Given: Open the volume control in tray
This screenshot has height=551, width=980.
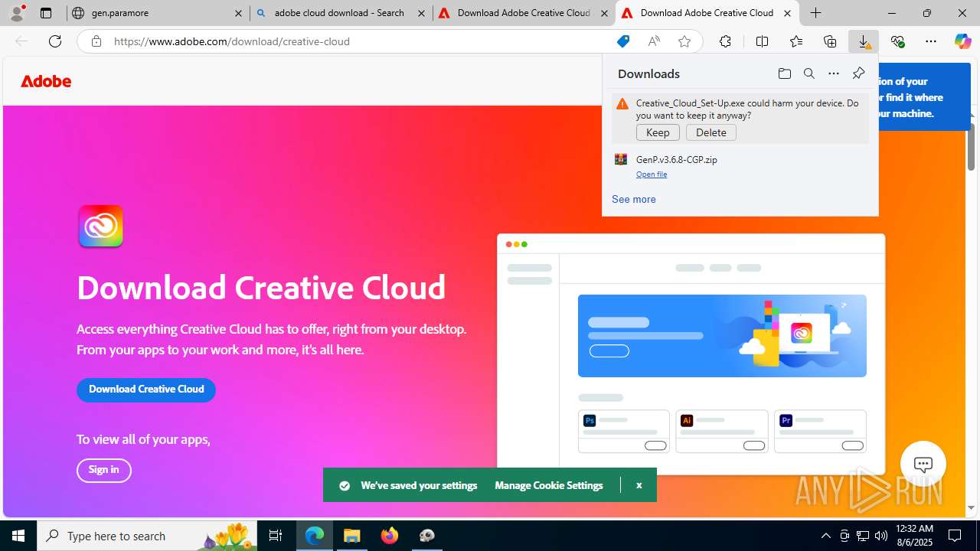Looking at the screenshot, I should point(881,536).
